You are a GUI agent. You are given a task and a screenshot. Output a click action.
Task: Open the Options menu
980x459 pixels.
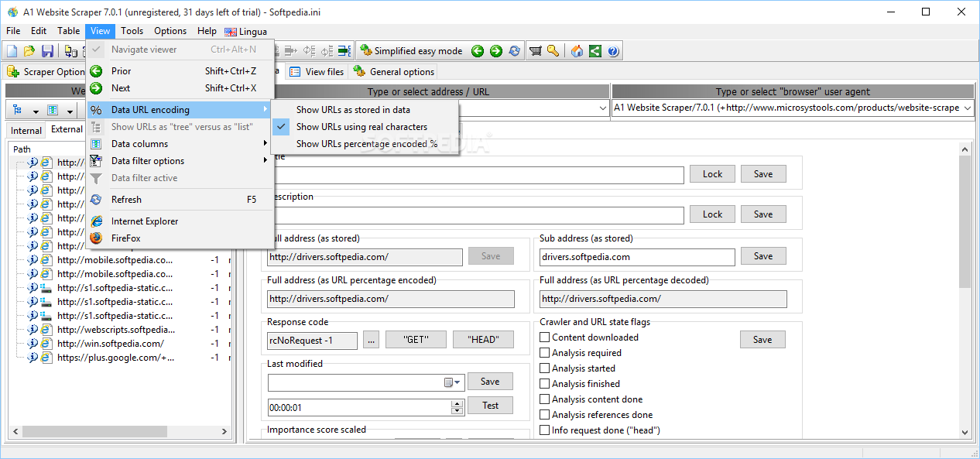click(x=170, y=31)
